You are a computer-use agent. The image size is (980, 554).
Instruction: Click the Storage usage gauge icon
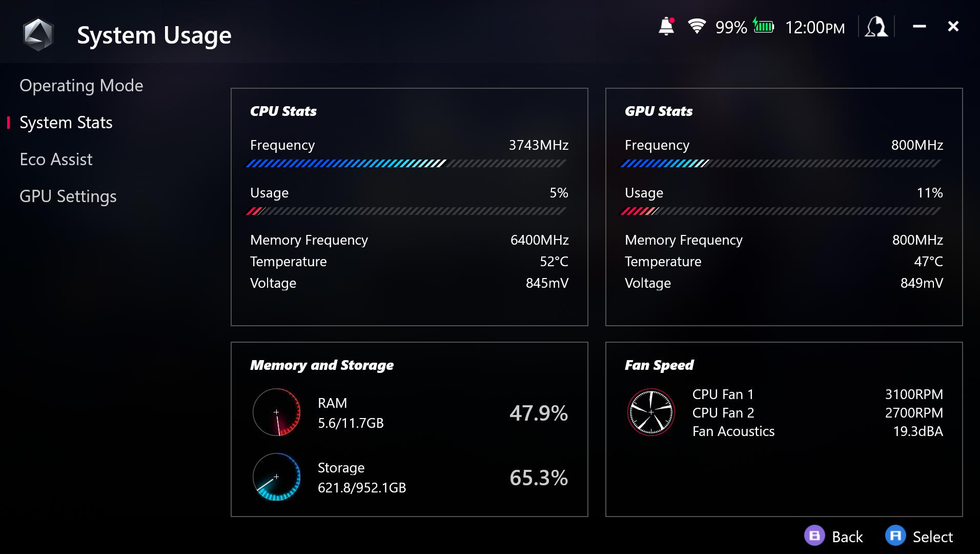[x=277, y=477]
